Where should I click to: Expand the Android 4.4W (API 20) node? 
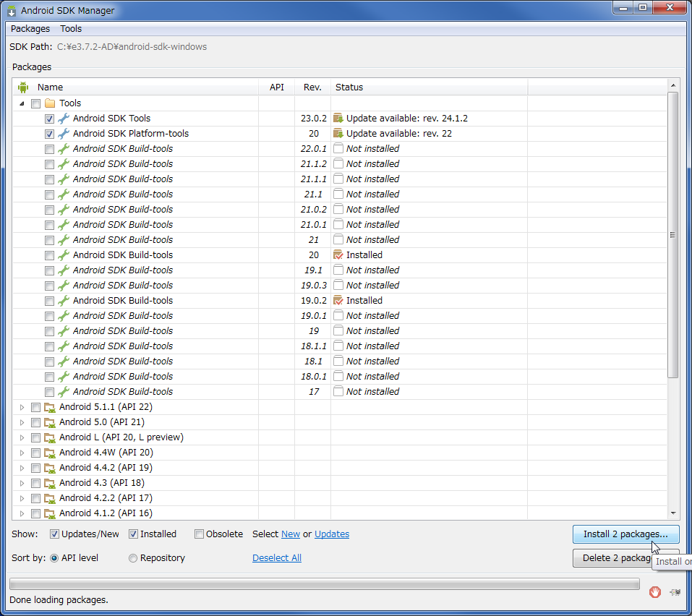(22, 453)
